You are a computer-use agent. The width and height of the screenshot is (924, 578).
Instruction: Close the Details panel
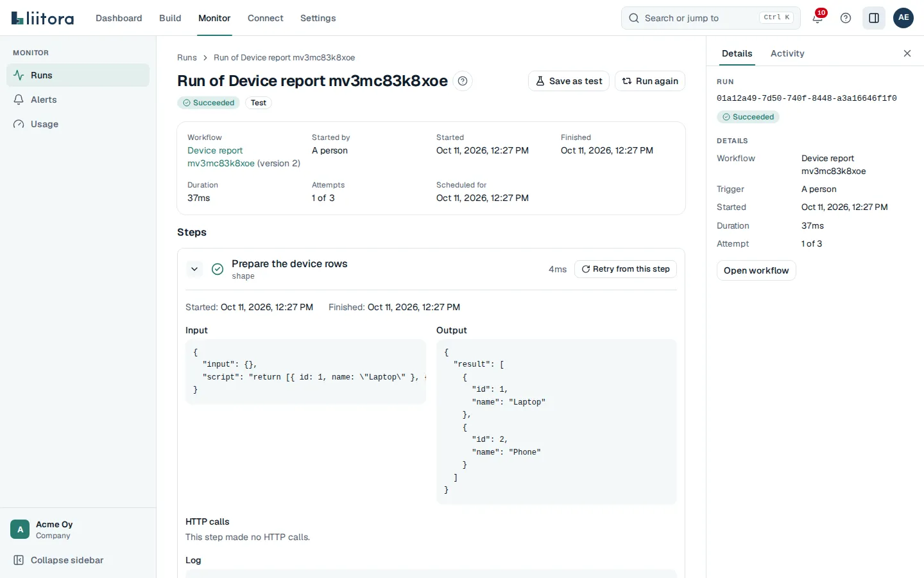pyautogui.click(x=907, y=53)
